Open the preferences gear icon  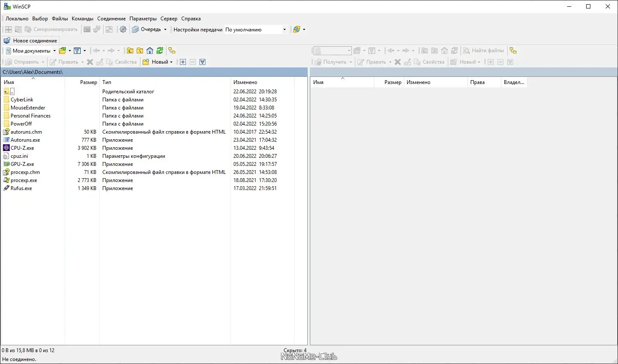pos(123,29)
